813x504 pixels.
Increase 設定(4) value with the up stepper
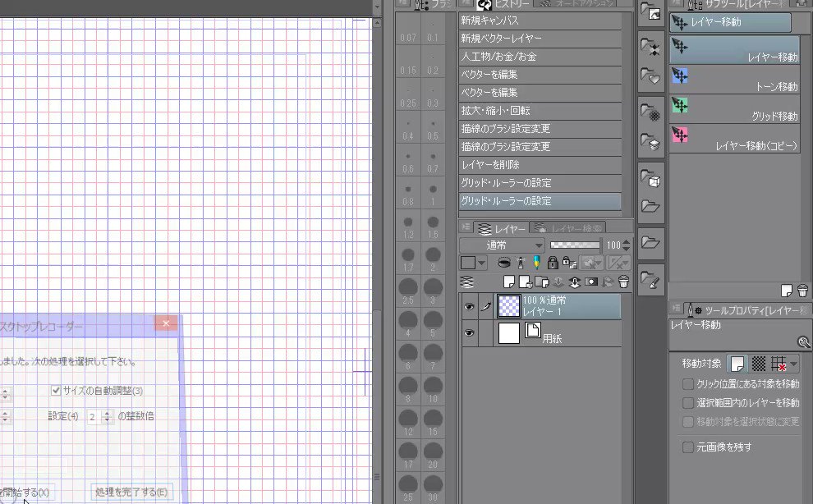click(x=108, y=413)
